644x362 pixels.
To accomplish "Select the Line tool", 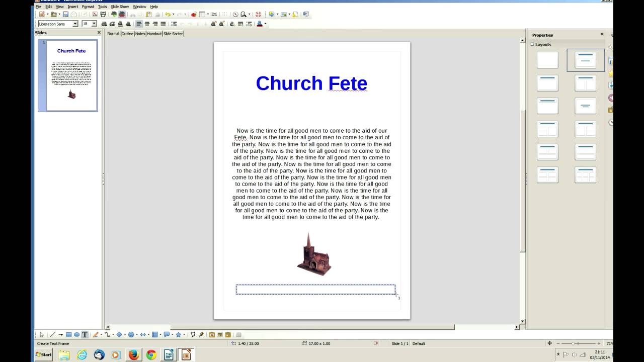I will click(52, 334).
